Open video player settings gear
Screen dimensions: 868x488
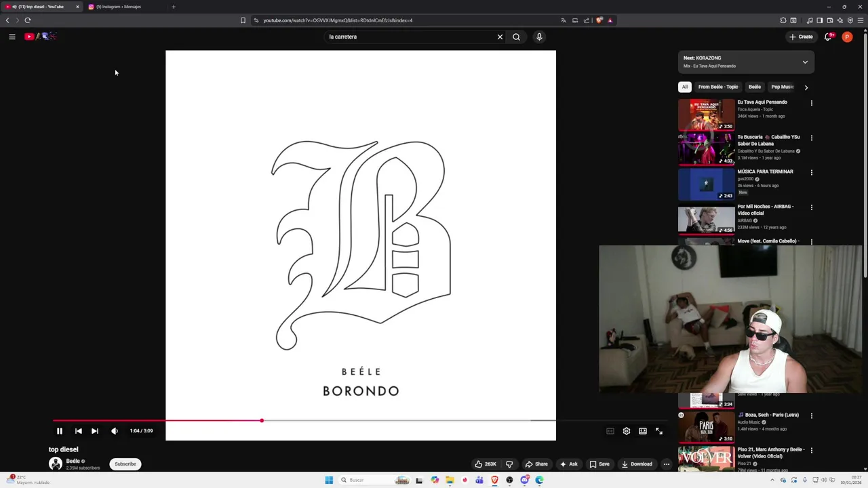pos(627,431)
